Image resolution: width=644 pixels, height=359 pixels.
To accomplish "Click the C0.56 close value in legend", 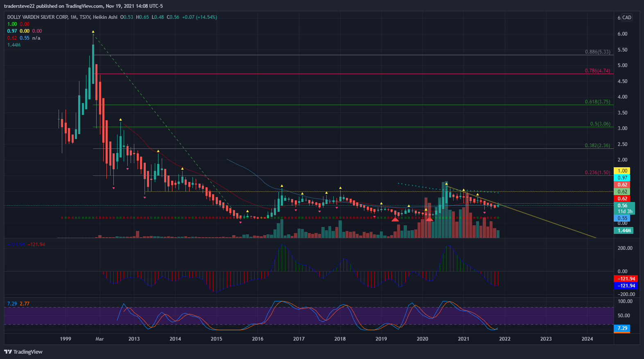I will (x=173, y=17).
